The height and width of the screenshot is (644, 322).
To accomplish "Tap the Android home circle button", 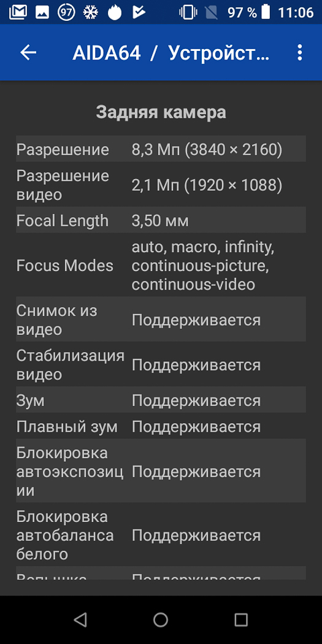I will click(161, 619).
